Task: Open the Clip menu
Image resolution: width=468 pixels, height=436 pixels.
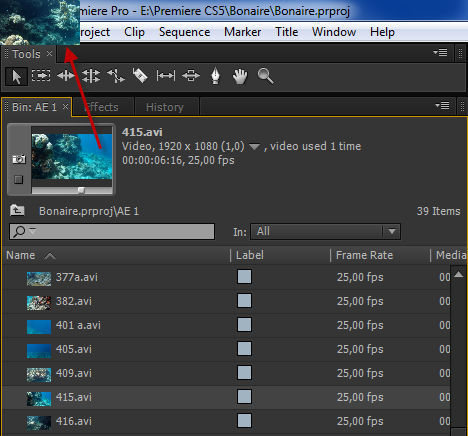Action: (134, 32)
